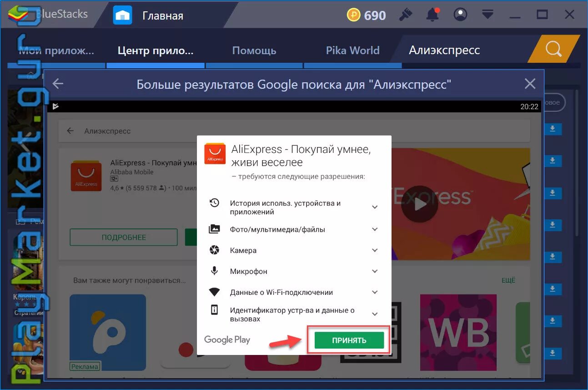Open the WB Wildberries app thumbnail
588x390 pixels.
(x=458, y=333)
